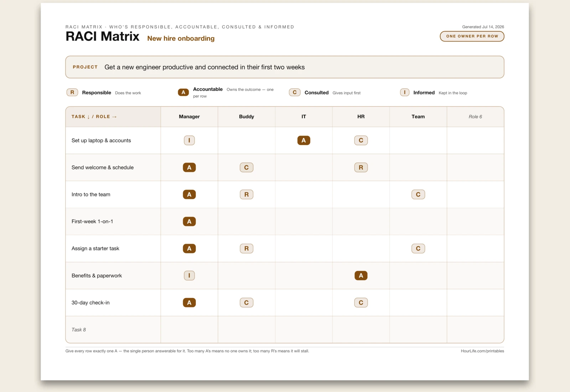Click HR's A badge for Benefits & paperwork
The height and width of the screenshot is (392, 570).
(361, 275)
